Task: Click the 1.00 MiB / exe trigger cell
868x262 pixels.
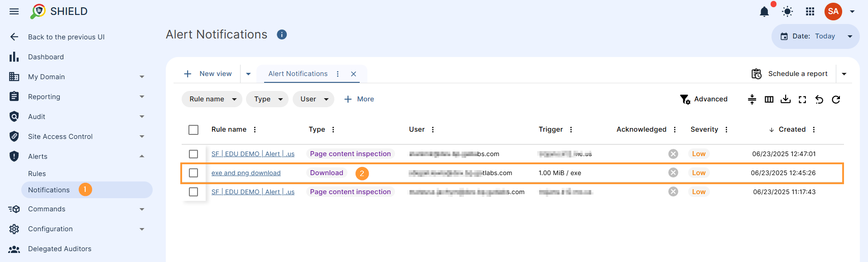Action: 560,173
